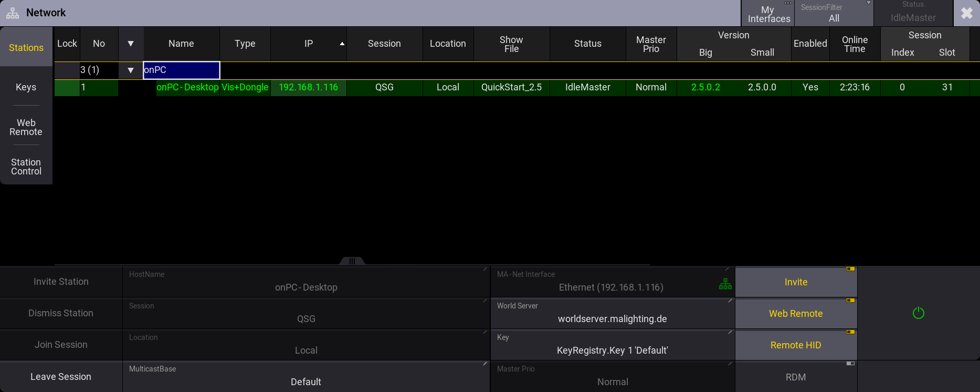Open the Station Control tab
Viewport: 980px width, 392px height.
[26, 167]
